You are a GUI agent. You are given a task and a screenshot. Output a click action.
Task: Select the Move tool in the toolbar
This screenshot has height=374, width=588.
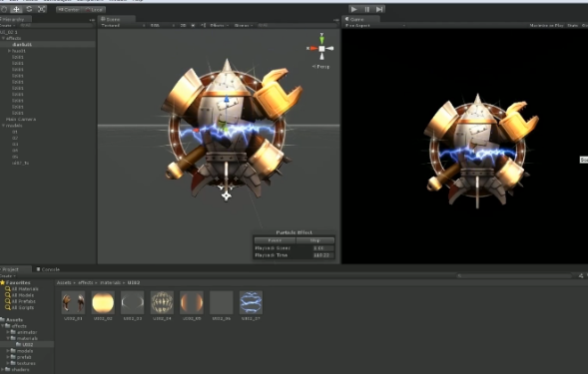[16, 9]
